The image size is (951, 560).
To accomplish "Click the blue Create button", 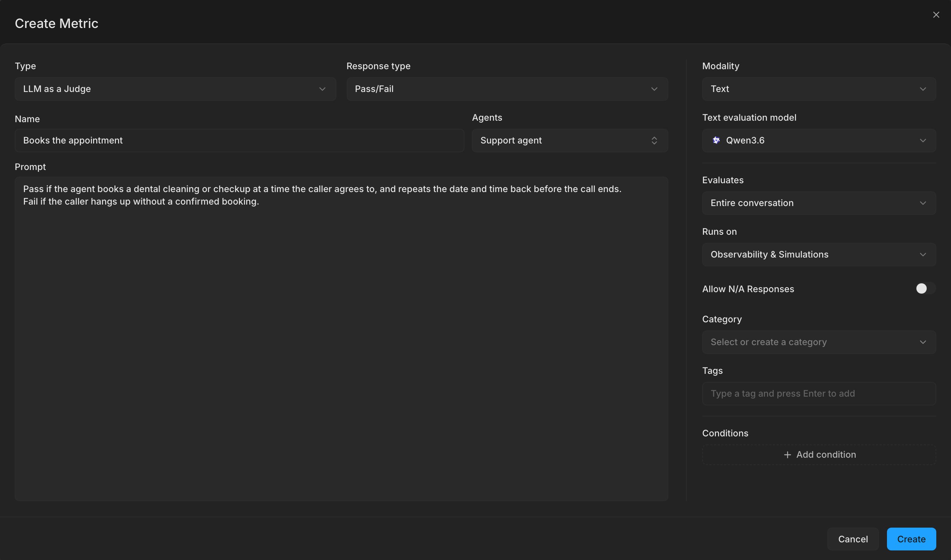I will (x=911, y=539).
